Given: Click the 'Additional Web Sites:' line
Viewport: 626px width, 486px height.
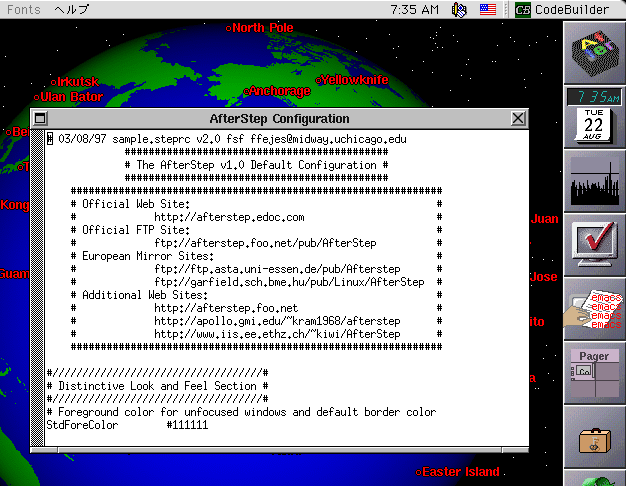Looking at the screenshot, I should pyautogui.click(x=145, y=295).
